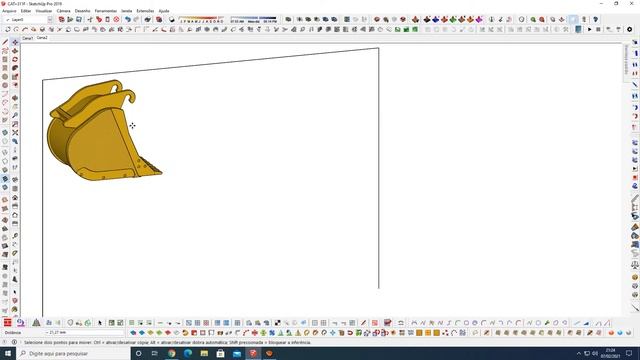This screenshot has width=640, height=360.
Task: Open the Visualizar menu
Action: [x=44, y=11]
